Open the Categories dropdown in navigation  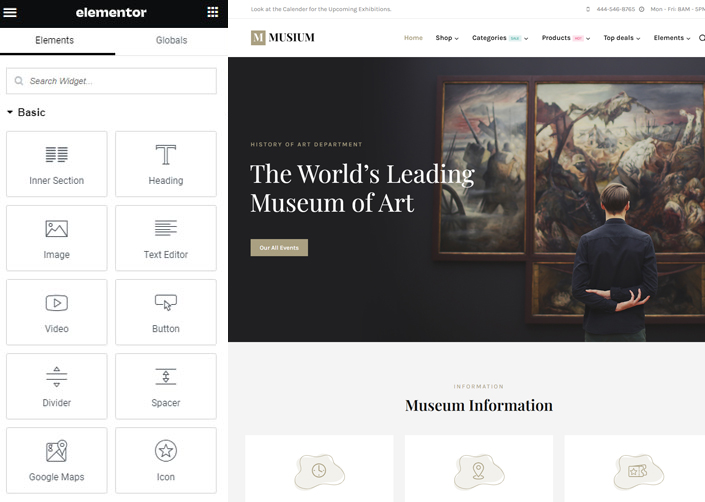tap(500, 38)
